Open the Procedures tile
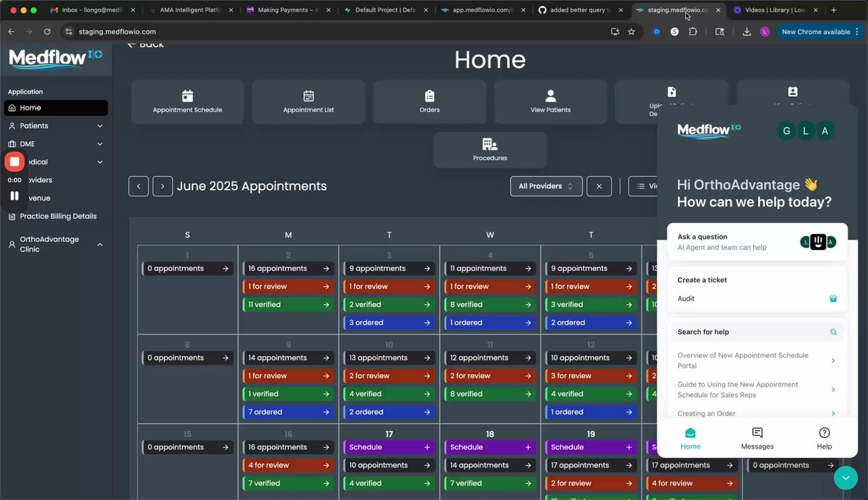Screen dimensions: 868x500 click(490, 150)
